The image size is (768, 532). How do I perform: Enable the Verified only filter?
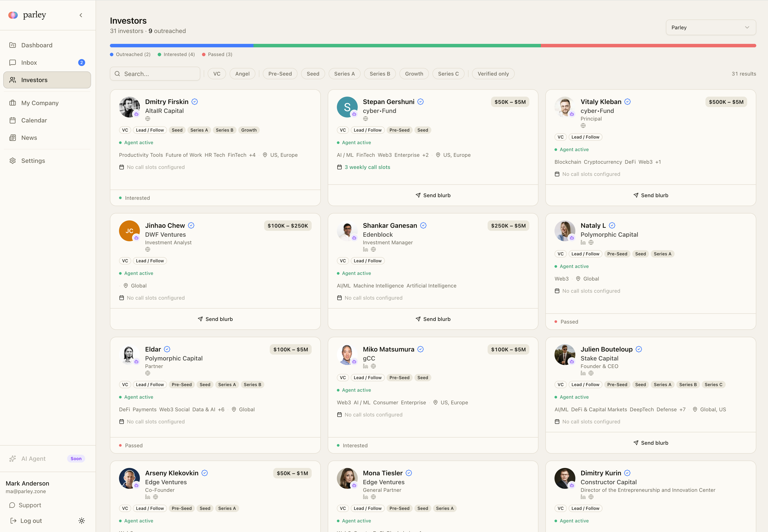493,74
